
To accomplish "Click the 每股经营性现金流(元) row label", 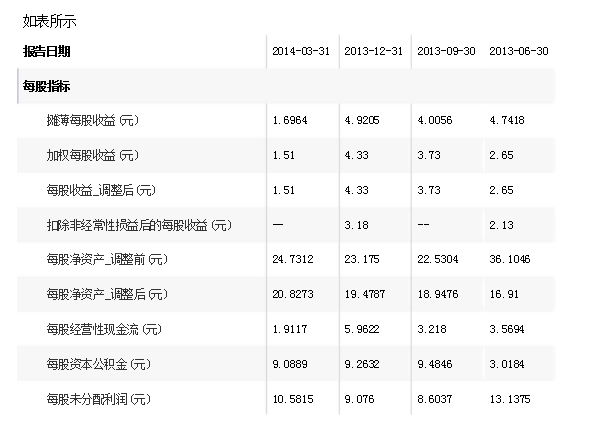I will coord(104,329).
